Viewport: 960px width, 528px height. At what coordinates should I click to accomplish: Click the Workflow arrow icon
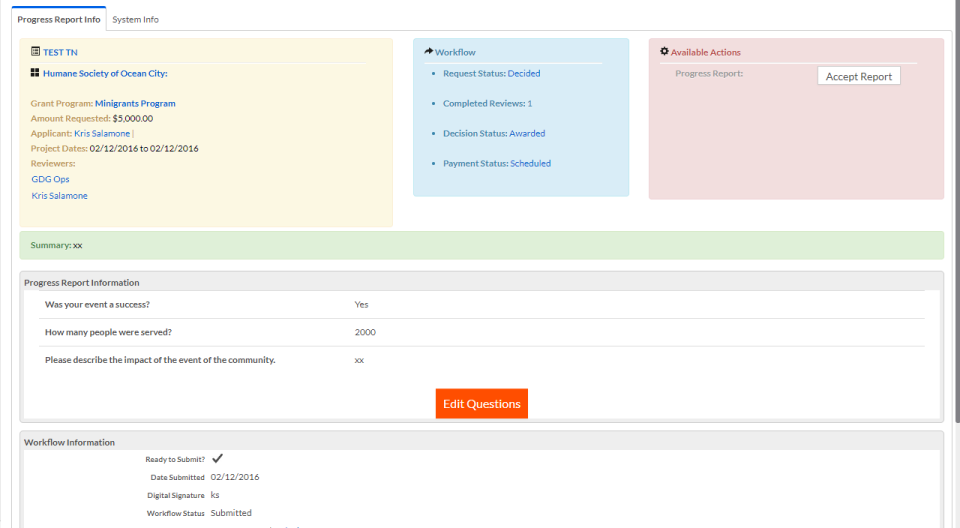(x=429, y=51)
